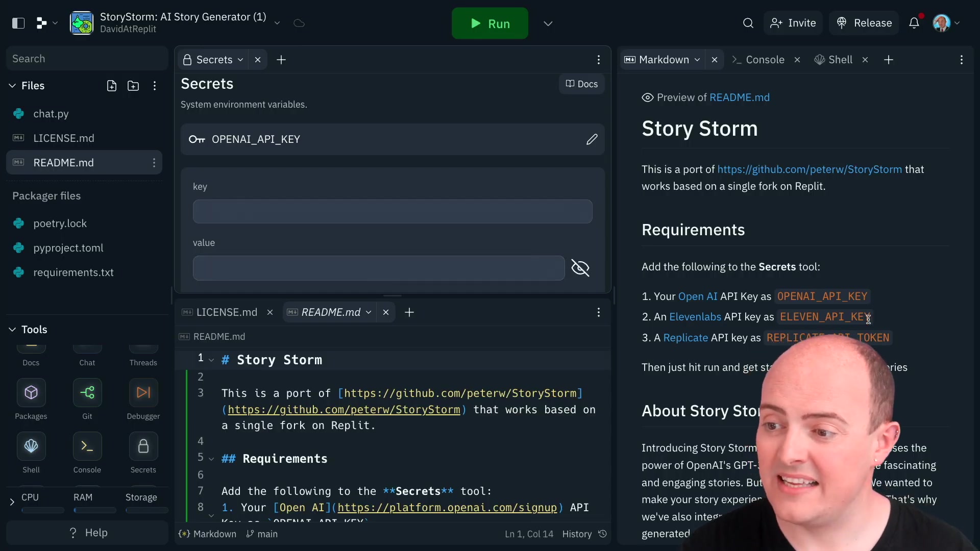
Task: Open the README.md editor tab dropdown
Action: pos(369,312)
